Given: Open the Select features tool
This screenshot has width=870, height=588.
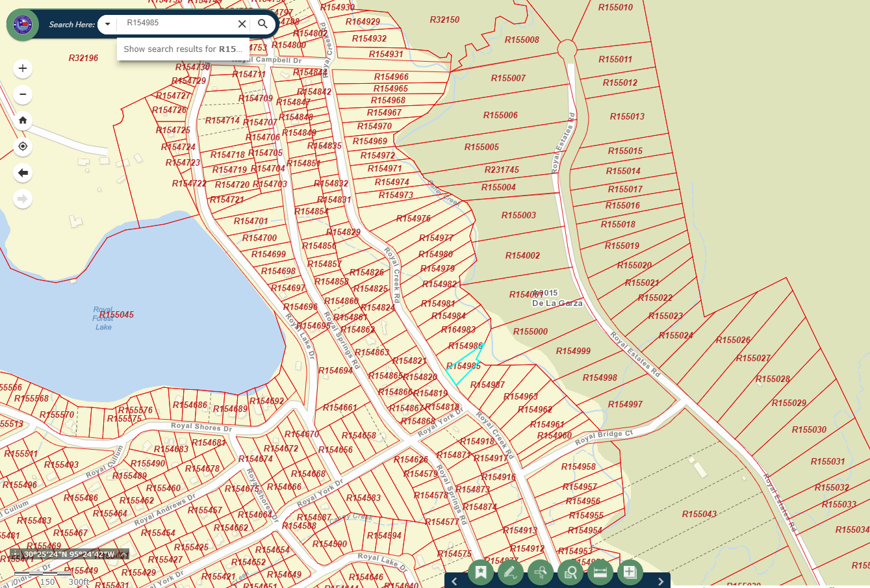Looking at the screenshot, I should coord(541,572).
